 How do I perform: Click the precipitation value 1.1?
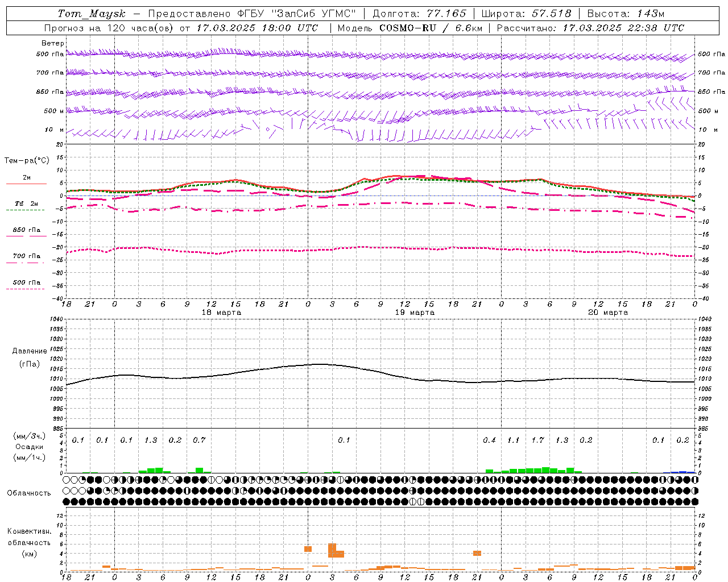(x=514, y=440)
